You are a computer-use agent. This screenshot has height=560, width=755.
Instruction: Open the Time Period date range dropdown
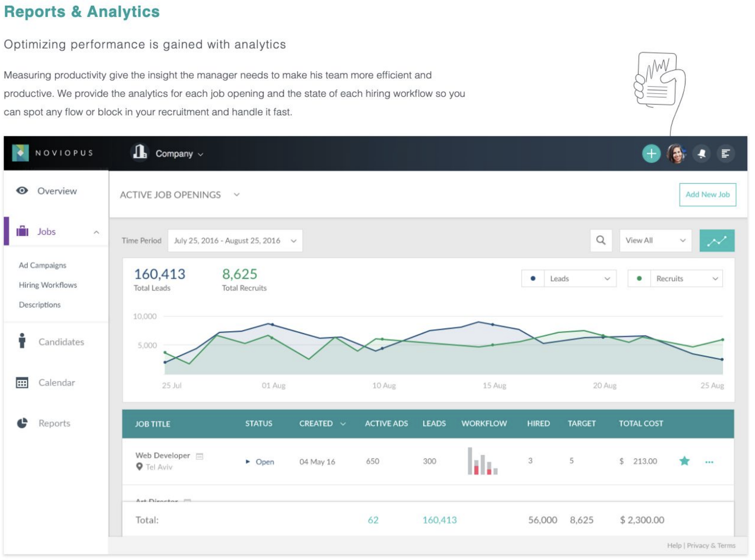click(235, 241)
